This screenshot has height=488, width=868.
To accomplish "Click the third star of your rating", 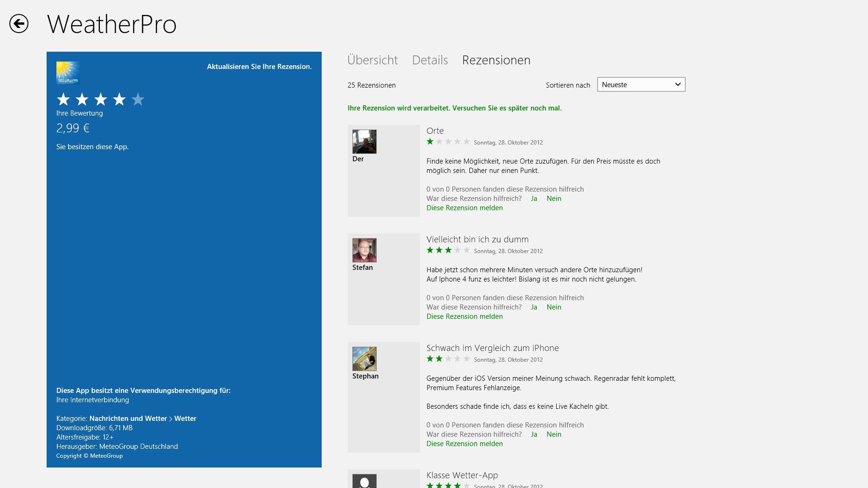I will [101, 99].
